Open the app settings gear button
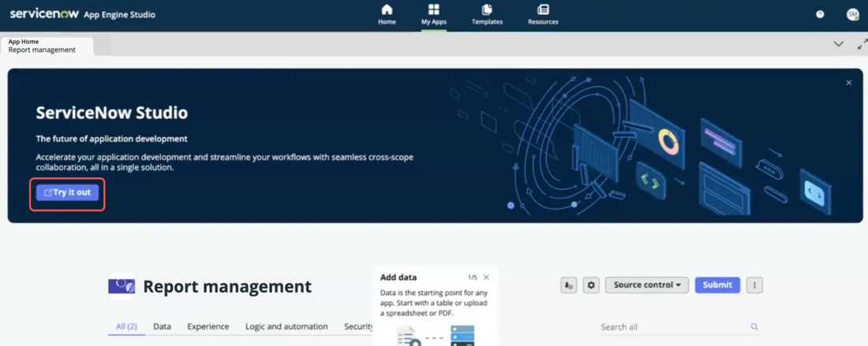This screenshot has height=346, width=868. click(591, 285)
